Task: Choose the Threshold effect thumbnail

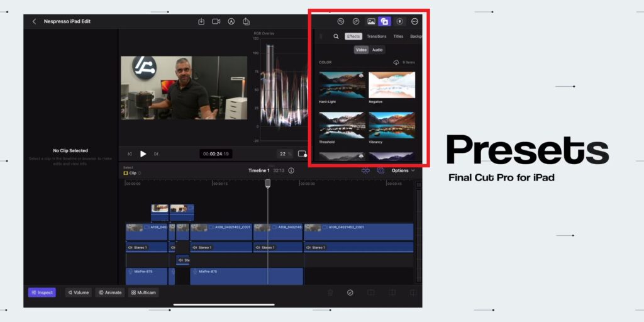Action: tap(341, 125)
